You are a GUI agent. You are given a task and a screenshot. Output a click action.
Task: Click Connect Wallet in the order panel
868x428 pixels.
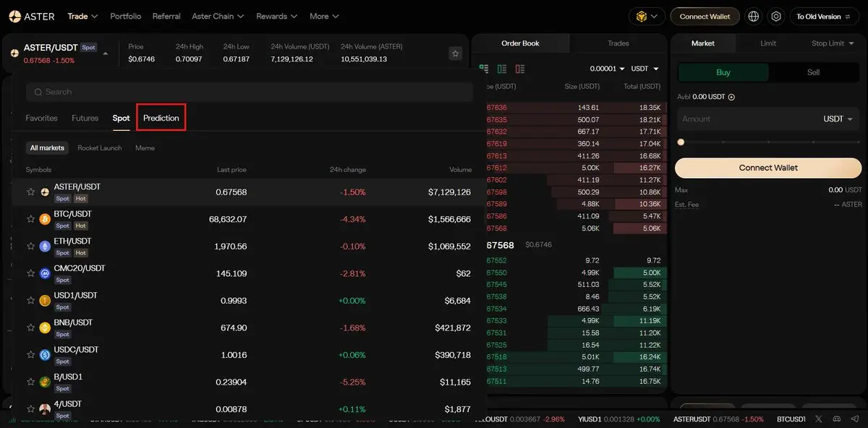click(768, 168)
